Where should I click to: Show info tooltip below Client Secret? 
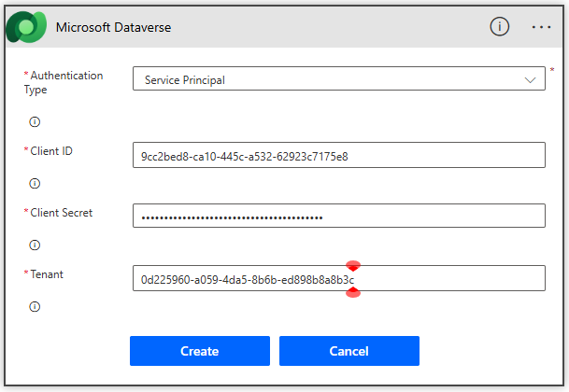click(35, 245)
